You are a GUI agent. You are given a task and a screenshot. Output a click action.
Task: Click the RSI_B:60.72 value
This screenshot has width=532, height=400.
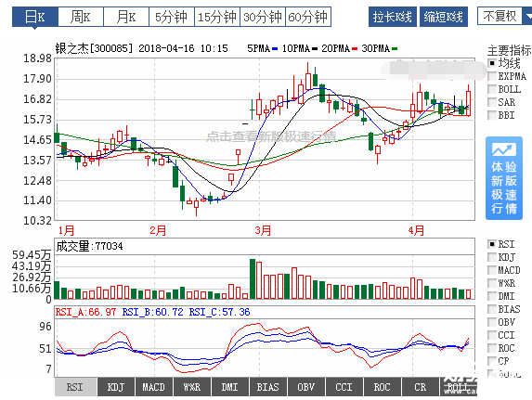(x=152, y=312)
